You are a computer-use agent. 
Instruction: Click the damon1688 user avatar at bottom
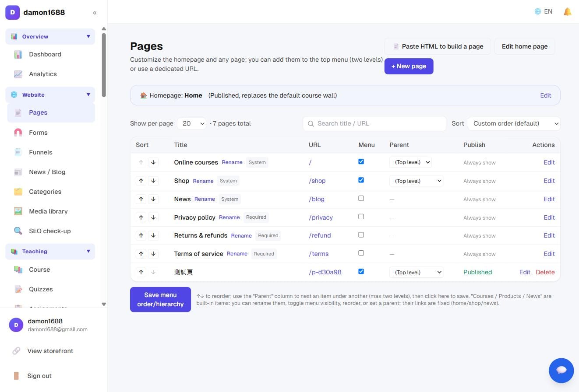(16, 325)
